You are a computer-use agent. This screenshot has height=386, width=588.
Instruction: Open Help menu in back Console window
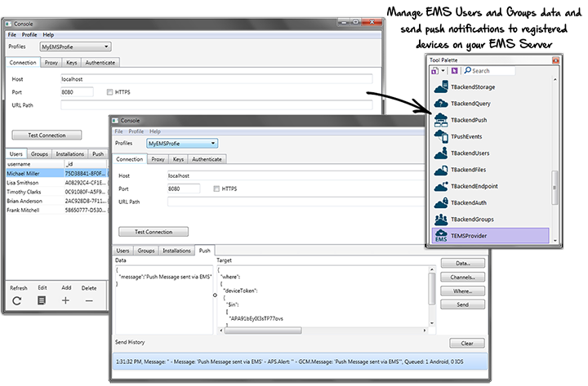[48, 35]
